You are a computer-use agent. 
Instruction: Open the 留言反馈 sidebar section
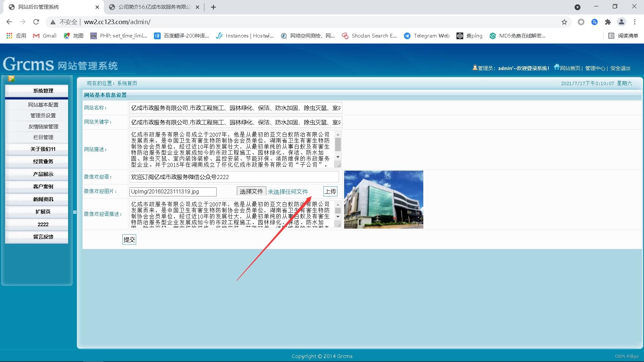pos(37,237)
